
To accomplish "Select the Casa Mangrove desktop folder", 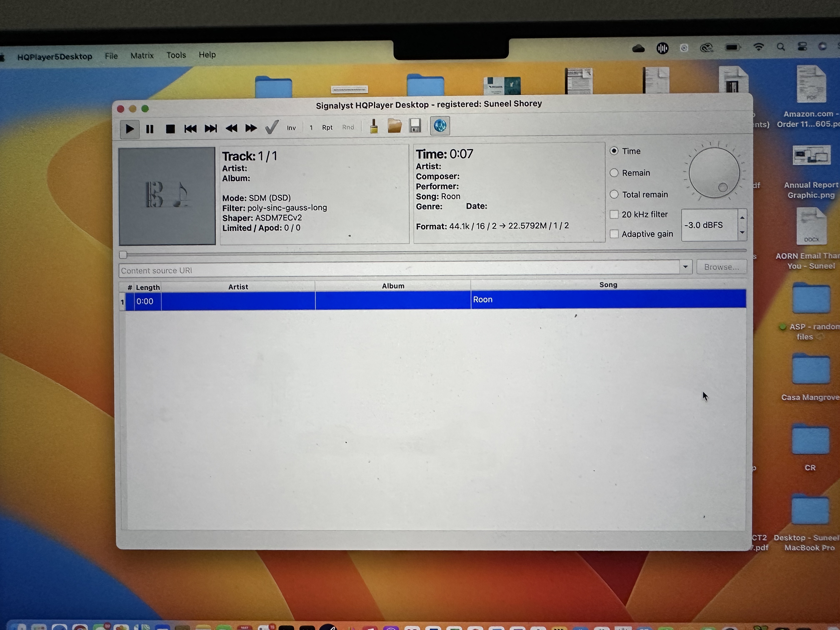I will 811,369.
